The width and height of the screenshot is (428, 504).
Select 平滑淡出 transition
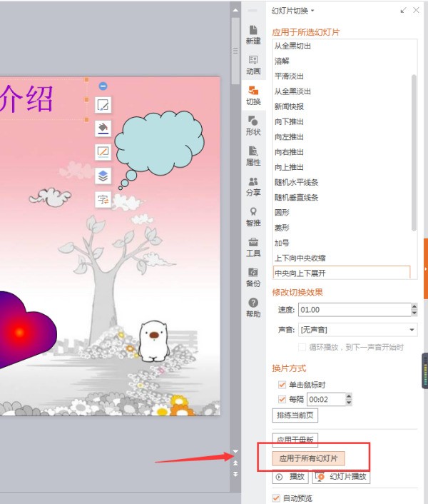(342, 76)
